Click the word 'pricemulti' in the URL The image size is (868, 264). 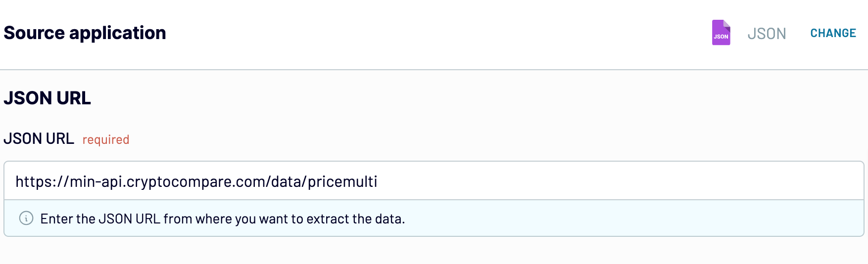[x=342, y=181]
